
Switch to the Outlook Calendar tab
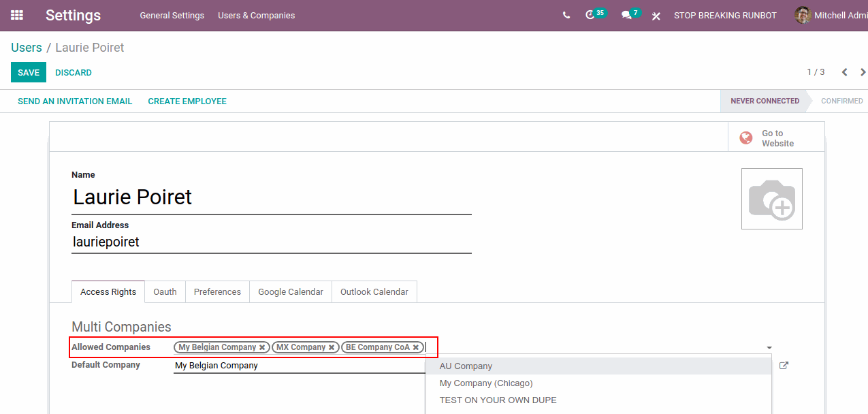click(x=374, y=292)
